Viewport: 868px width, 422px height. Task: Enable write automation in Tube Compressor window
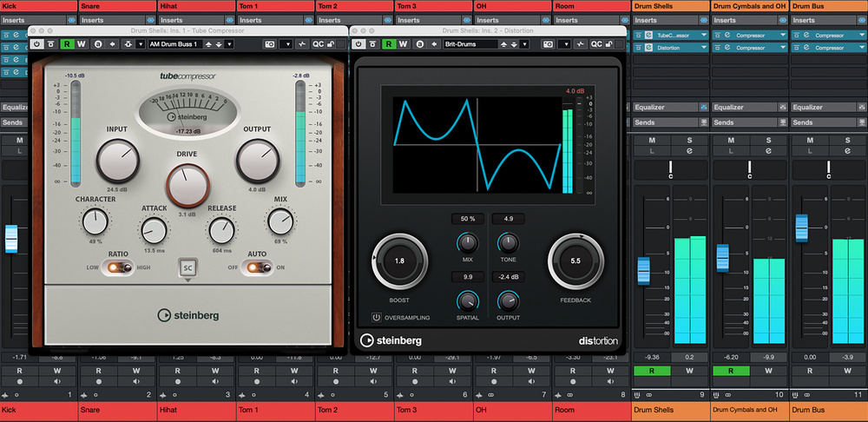[x=82, y=43]
